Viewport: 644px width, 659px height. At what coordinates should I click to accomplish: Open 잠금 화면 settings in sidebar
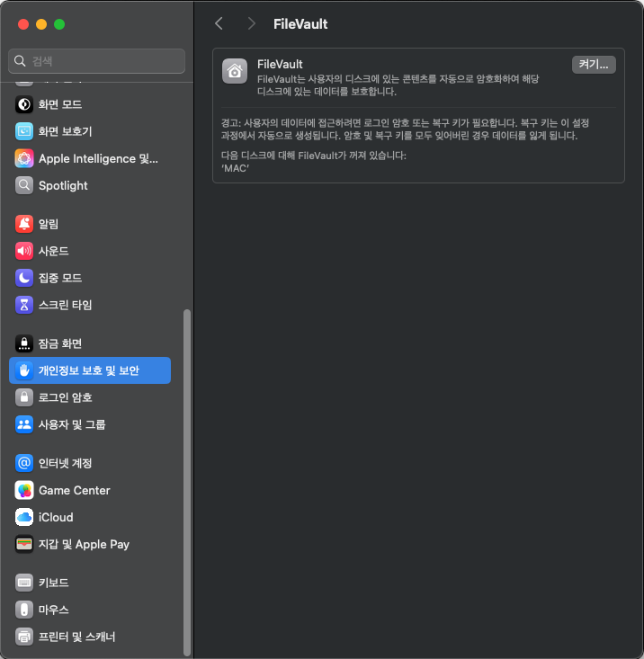click(60, 343)
